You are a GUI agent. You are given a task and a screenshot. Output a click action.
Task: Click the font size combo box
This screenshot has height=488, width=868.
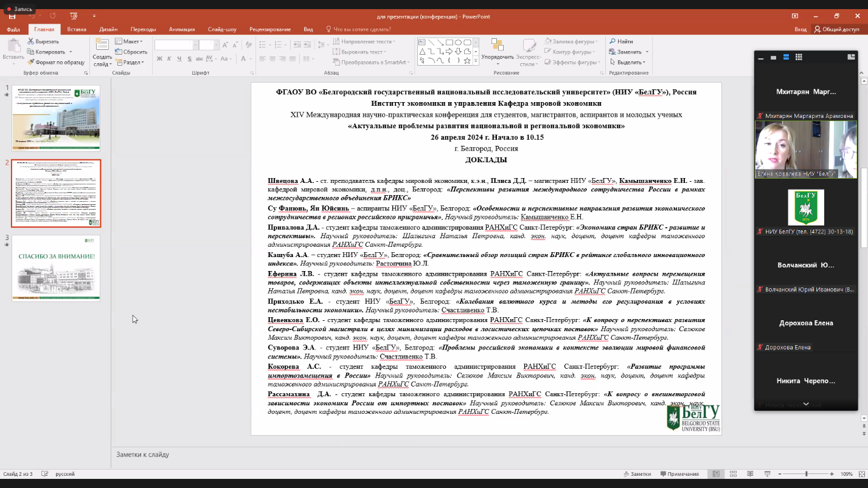pos(209,45)
